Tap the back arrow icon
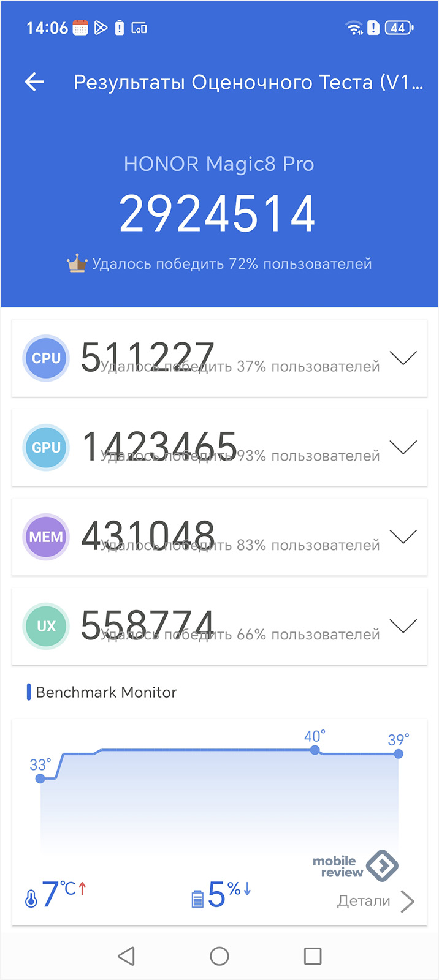This screenshot has width=439, height=980. [35, 82]
